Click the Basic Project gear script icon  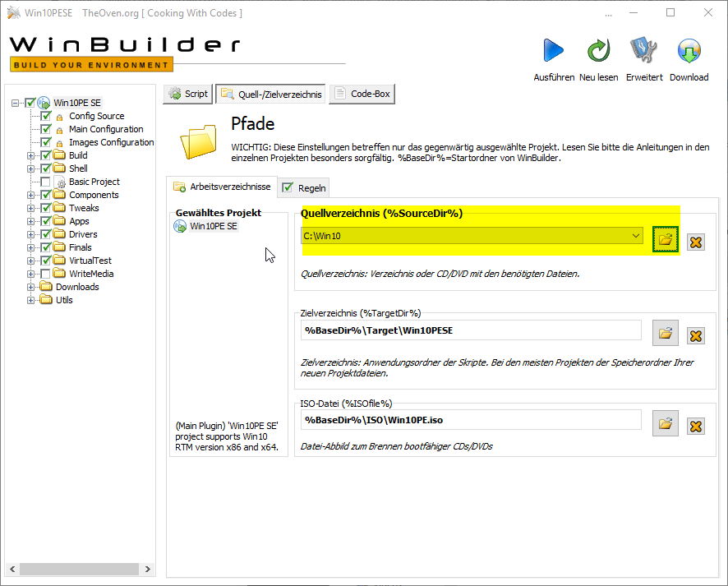point(59,182)
